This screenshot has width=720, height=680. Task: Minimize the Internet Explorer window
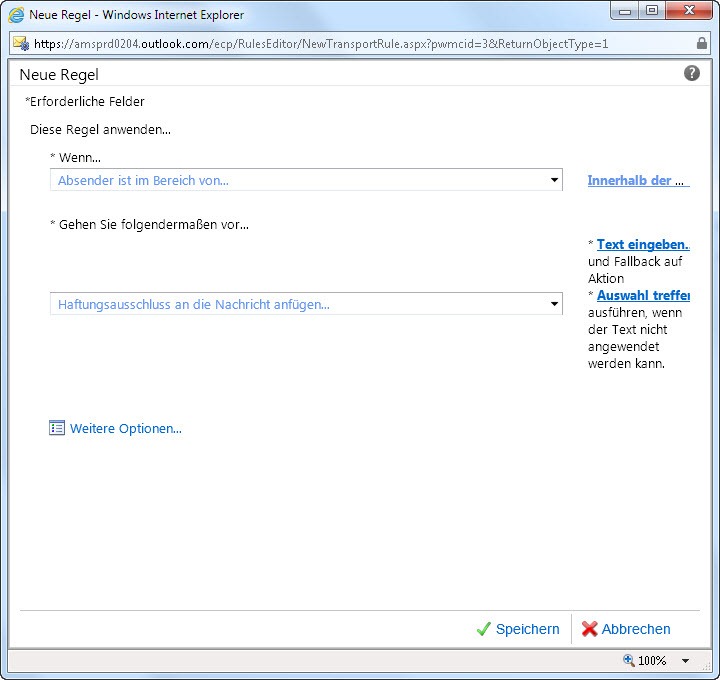(x=625, y=11)
